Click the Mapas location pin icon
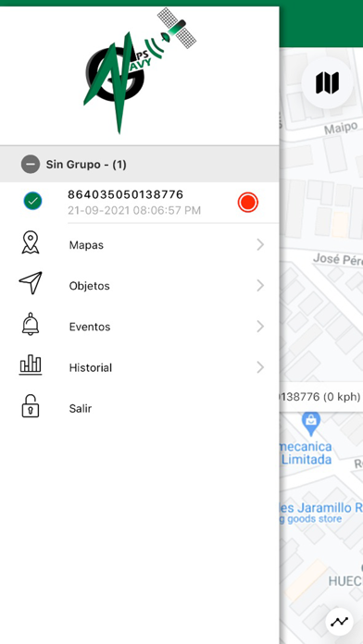 31,242
